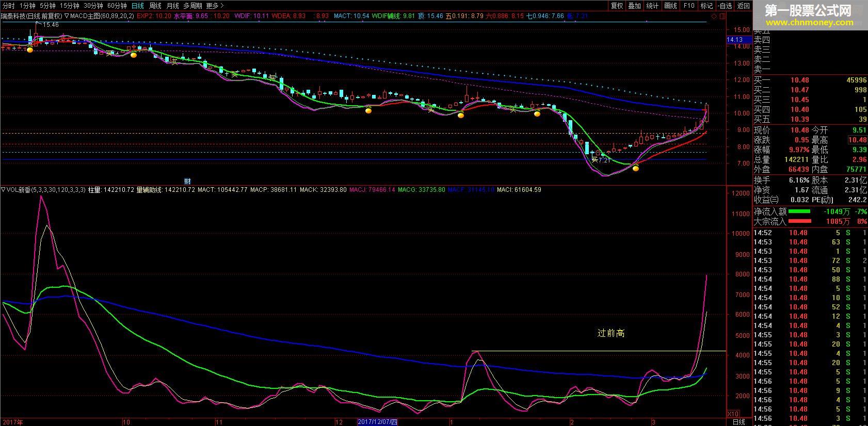Click the 量比 value 2.96
The height and width of the screenshot is (426, 868).
pyautogui.click(x=859, y=159)
